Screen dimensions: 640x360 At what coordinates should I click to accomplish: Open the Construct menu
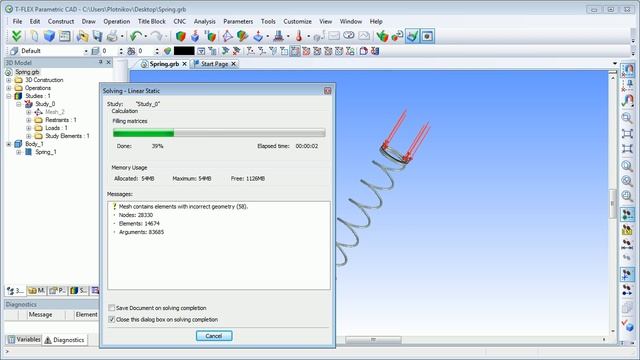[61, 21]
